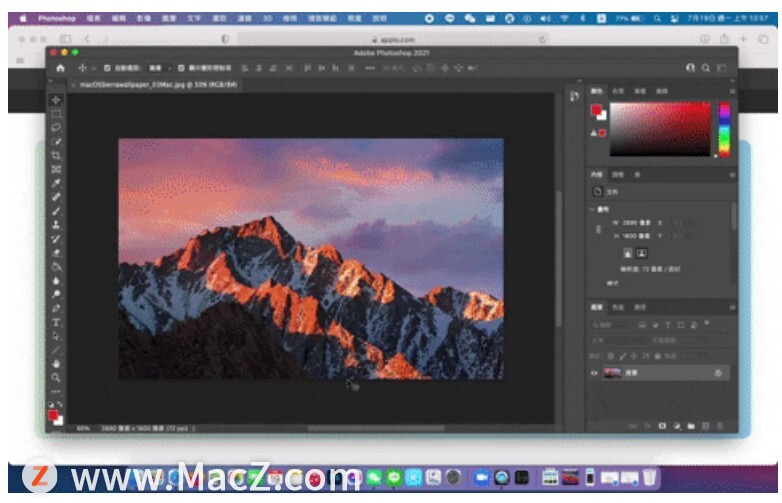Pick a color in the red color field

coord(660,129)
